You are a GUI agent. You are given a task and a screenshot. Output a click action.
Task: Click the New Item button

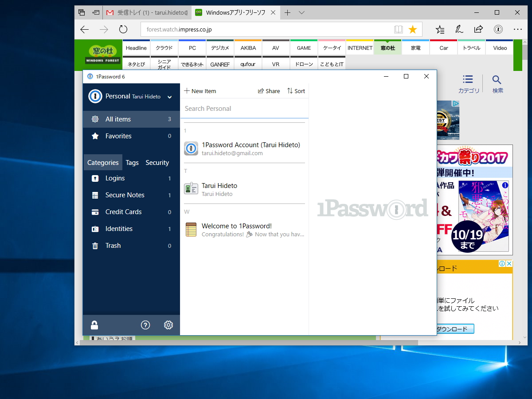pos(200,90)
